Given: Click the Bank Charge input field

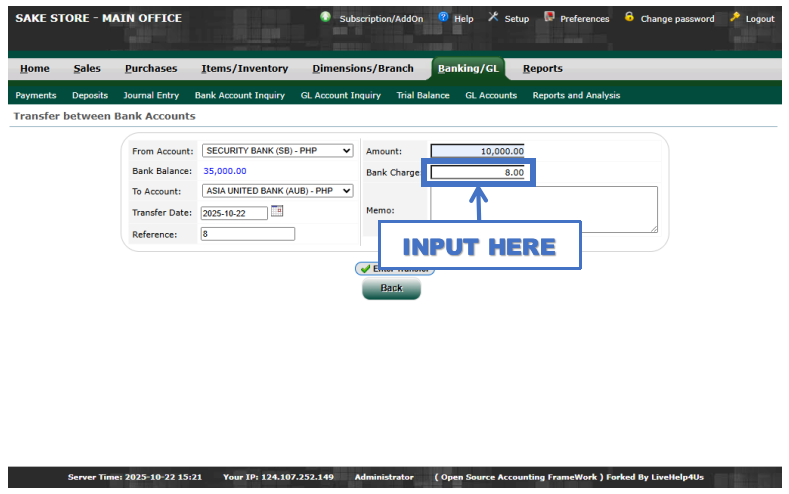Looking at the screenshot, I should [x=478, y=173].
